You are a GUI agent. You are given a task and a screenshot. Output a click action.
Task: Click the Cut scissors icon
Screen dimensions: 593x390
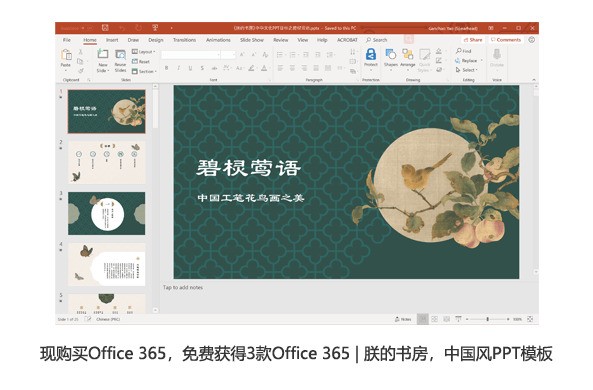tap(80, 52)
